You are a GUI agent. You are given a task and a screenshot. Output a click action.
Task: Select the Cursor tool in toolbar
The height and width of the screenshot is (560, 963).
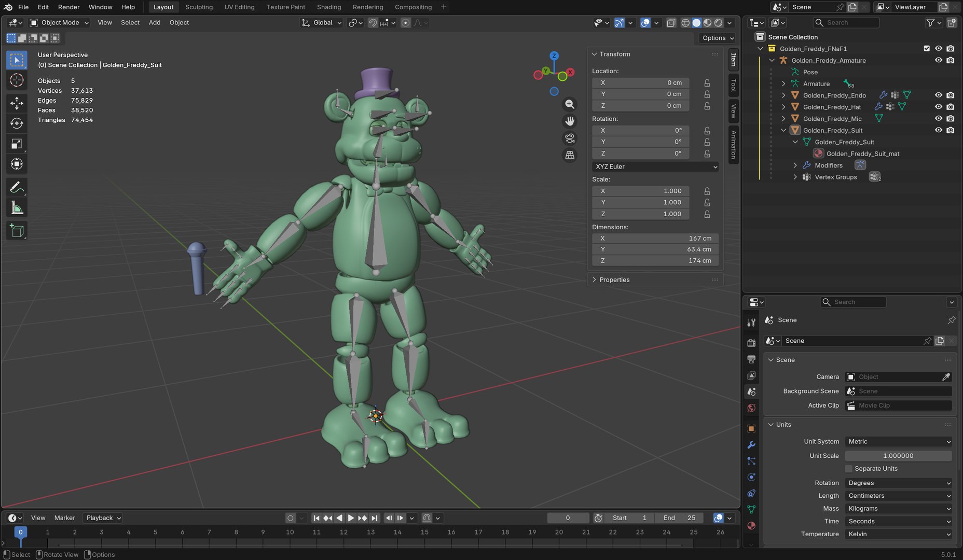click(x=17, y=80)
